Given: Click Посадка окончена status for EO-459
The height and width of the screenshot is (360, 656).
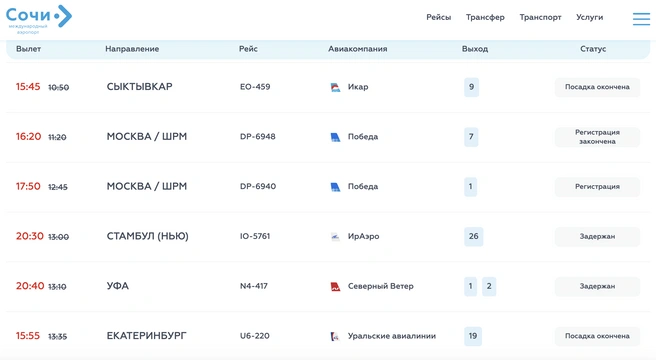Looking at the screenshot, I should pos(597,87).
